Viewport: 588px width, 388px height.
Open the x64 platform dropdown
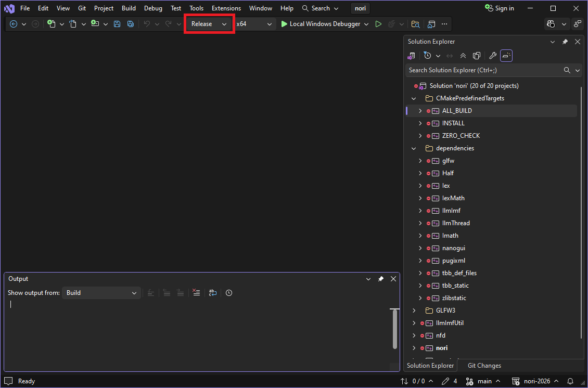(x=254, y=24)
